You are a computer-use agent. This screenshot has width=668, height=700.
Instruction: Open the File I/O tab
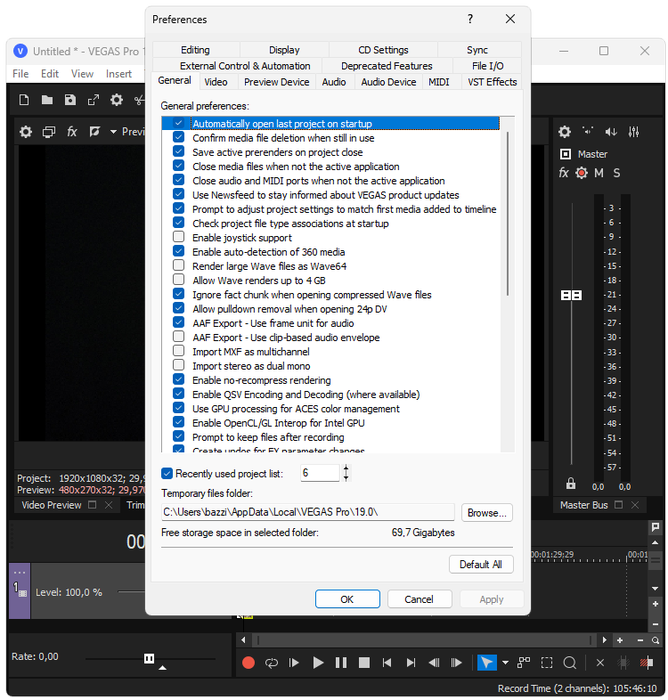(x=488, y=66)
